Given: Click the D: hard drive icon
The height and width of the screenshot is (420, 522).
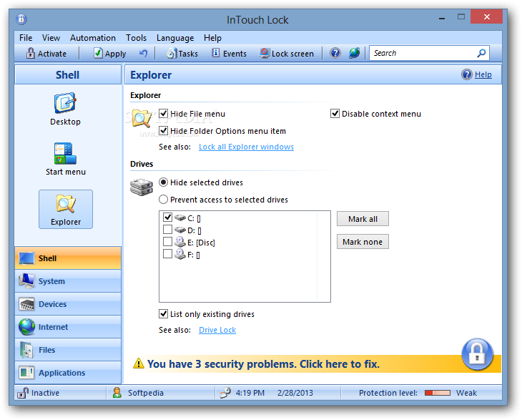Looking at the screenshot, I should tap(180, 230).
